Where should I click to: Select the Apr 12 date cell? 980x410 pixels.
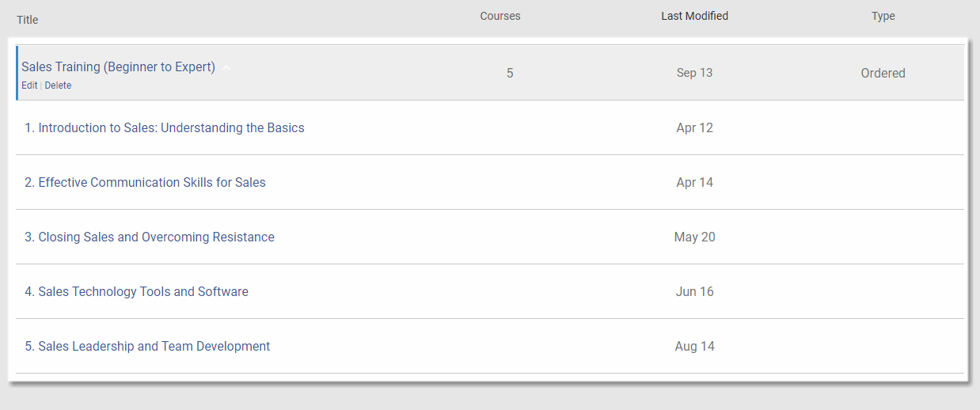(x=695, y=127)
